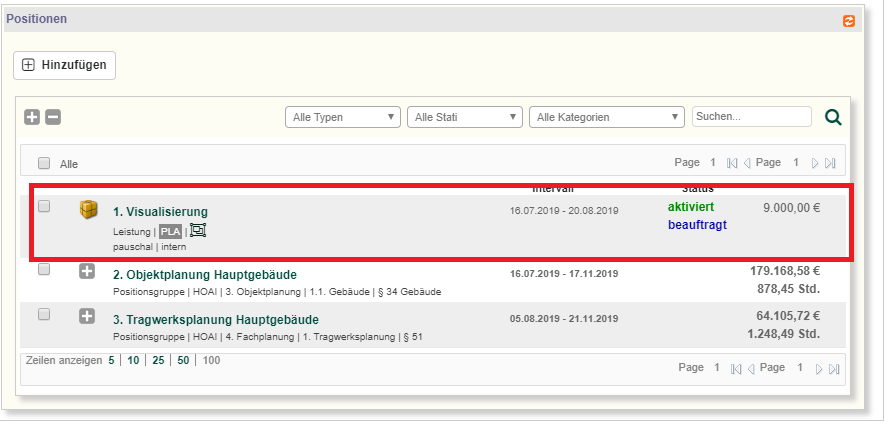The image size is (890, 424).
Task: Expand the Objektplanung Hauptgebäude group
Action: click(87, 271)
